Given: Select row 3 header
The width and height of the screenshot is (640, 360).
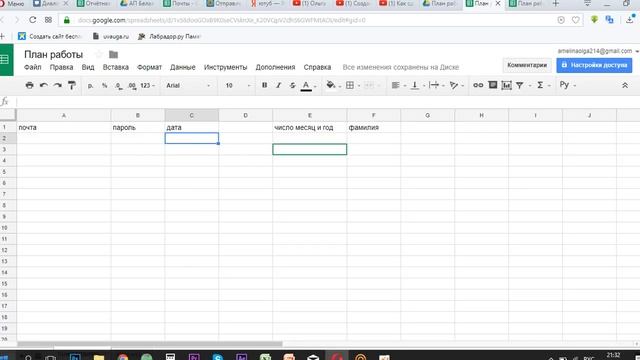Looking at the screenshot, I should click(x=8, y=149).
